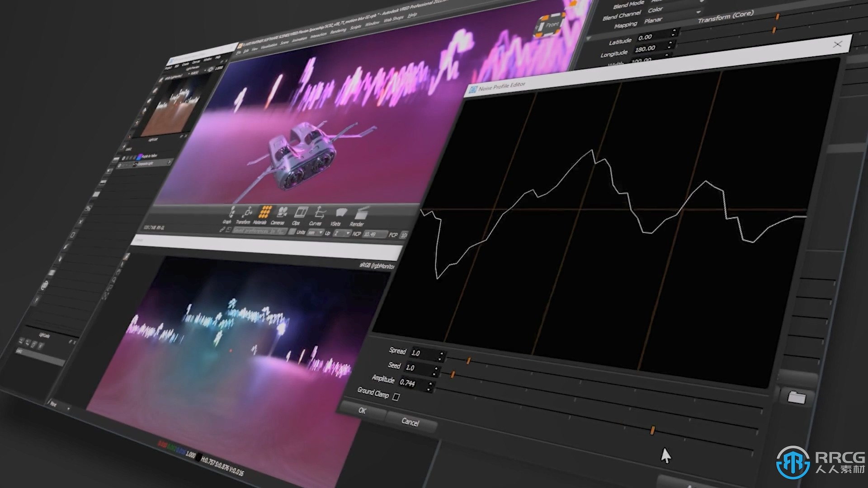868x488 pixels.
Task: Click the status toolbar command text field
Action: coord(259,231)
